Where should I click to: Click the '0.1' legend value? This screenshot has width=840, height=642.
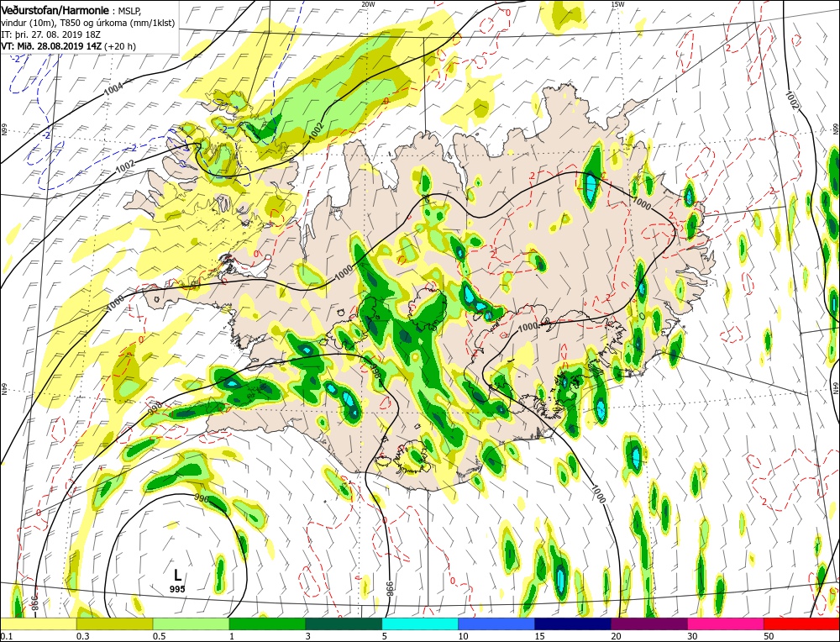(5, 636)
